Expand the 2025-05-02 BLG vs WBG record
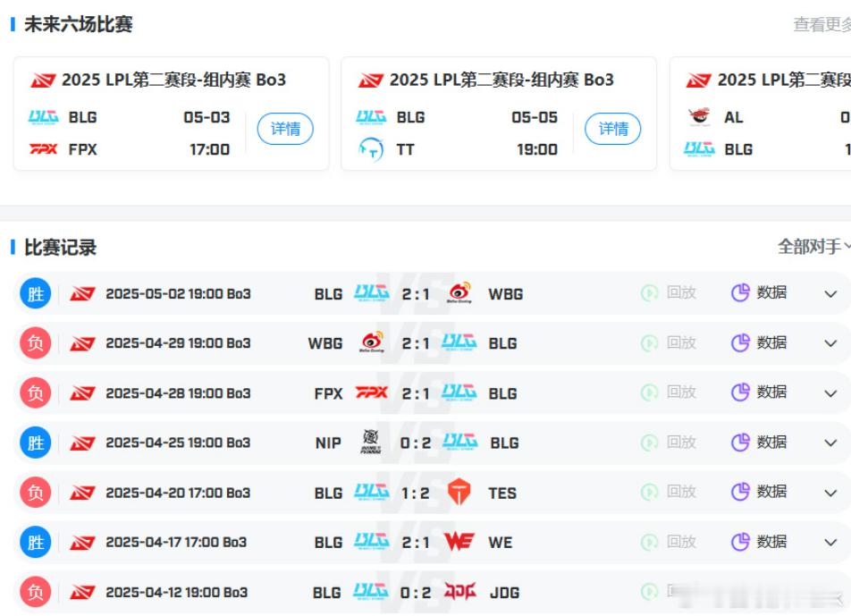 (x=830, y=294)
